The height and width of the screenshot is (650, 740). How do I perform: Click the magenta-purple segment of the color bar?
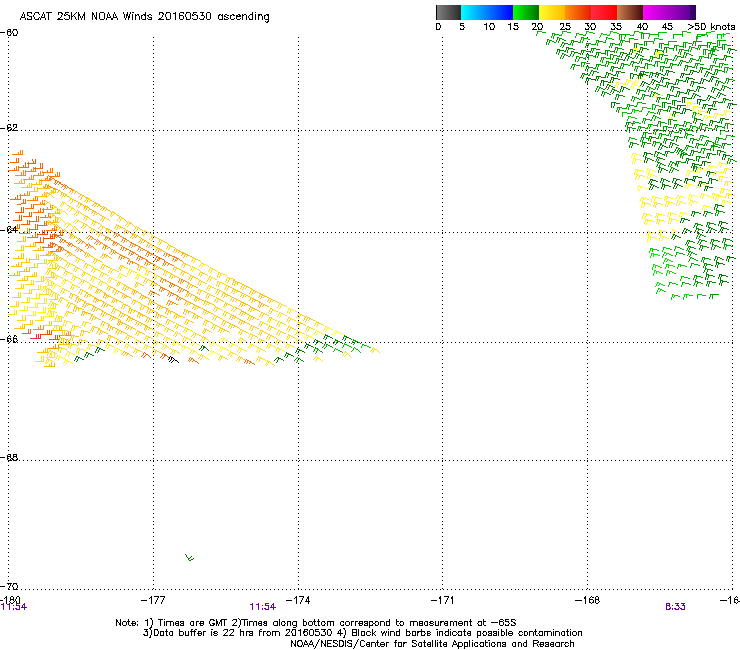click(x=669, y=12)
